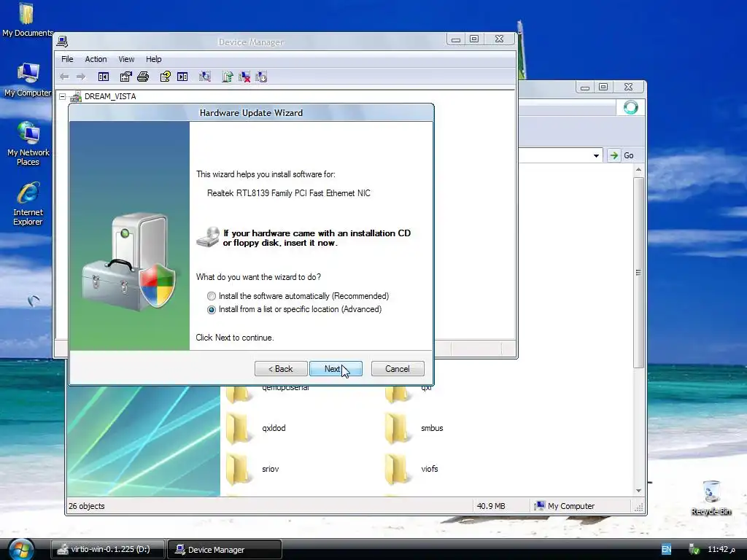Image resolution: width=747 pixels, height=560 pixels.
Task: Click Next in Hardware Update Wizard
Action: click(336, 368)
